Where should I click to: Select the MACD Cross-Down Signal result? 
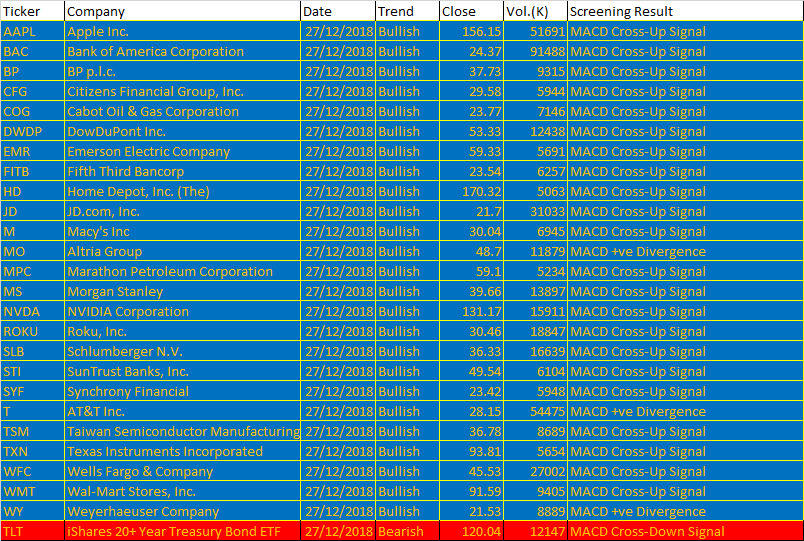686,531
